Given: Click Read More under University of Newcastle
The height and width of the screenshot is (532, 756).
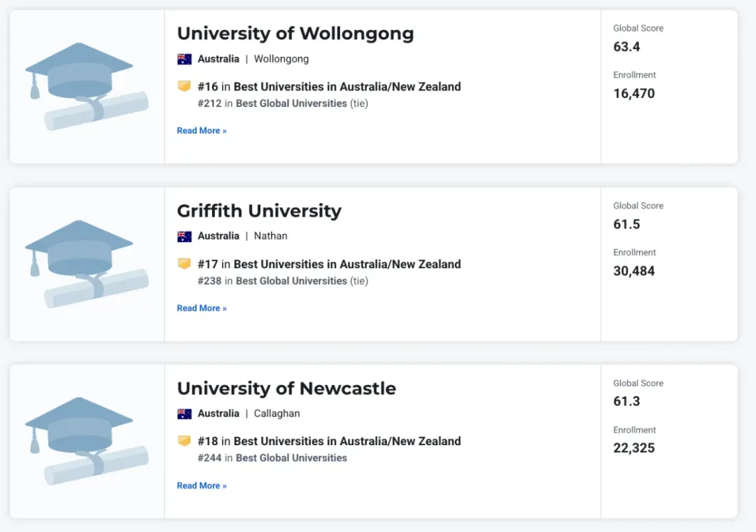Looking at the screenshot, I should coord(202,486).
